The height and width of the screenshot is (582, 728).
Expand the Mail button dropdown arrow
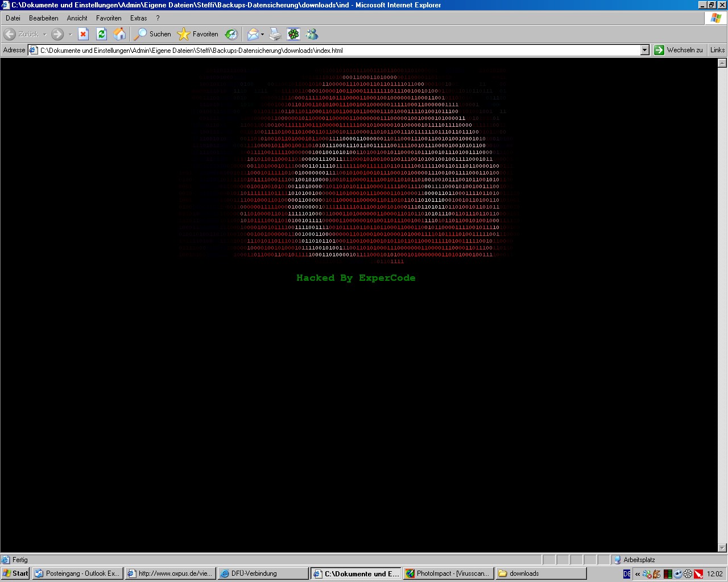point(262,35)
